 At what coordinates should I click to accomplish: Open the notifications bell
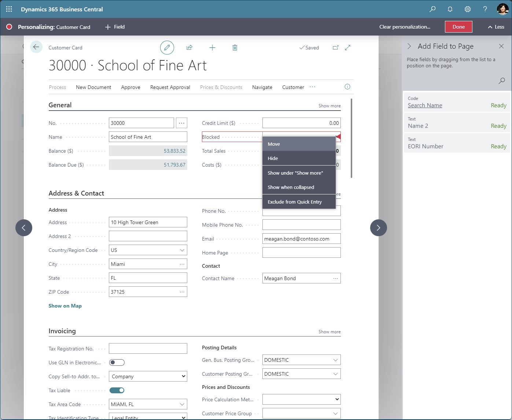coord(450,9)
